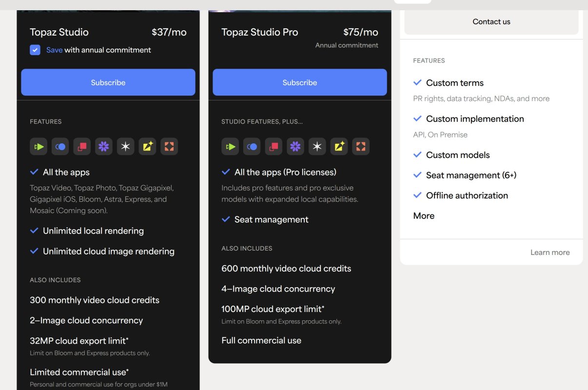This screenshot has height=390, width=588.
Task: Click the Express icon in the Studio Pro card
Action: (x=339, y=146)
